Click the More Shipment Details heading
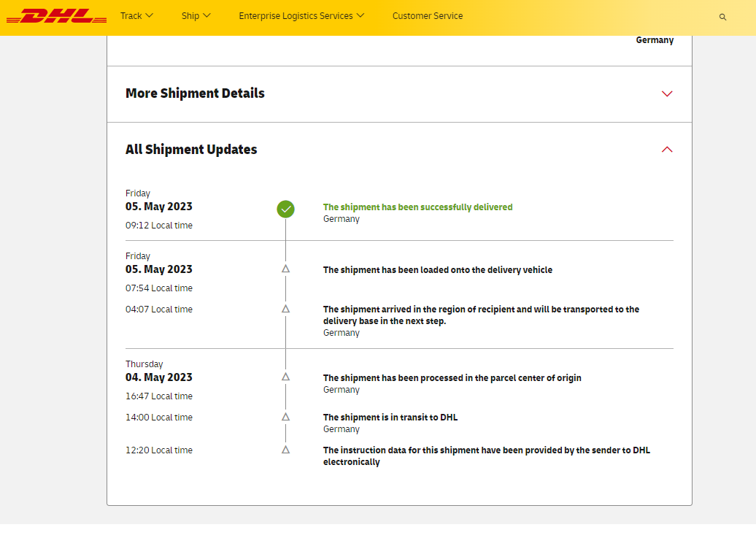The image size is (756, 538). (x=195, y=93)
